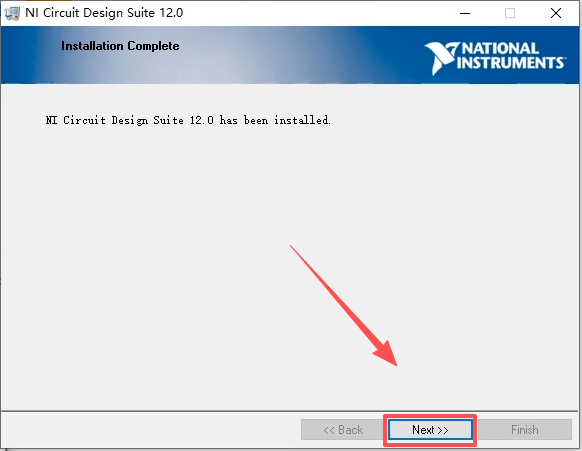This screenshot has height=451, width=582.
Task: Click the red arrow's arrowhead tip
Action: 396,365
